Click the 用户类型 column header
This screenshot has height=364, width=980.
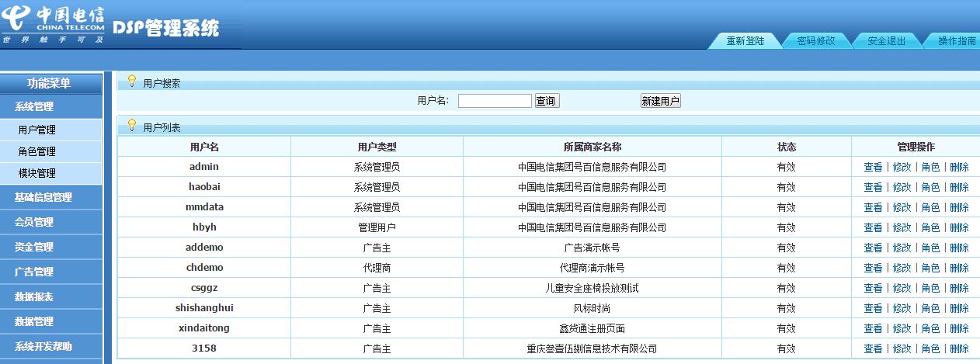coord(377,147)
